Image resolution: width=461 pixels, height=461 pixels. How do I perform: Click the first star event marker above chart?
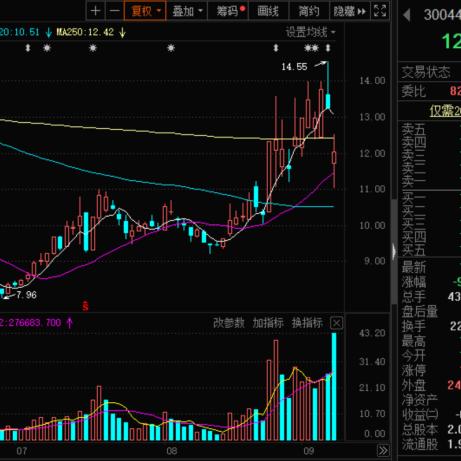click(x=47, y=48)
